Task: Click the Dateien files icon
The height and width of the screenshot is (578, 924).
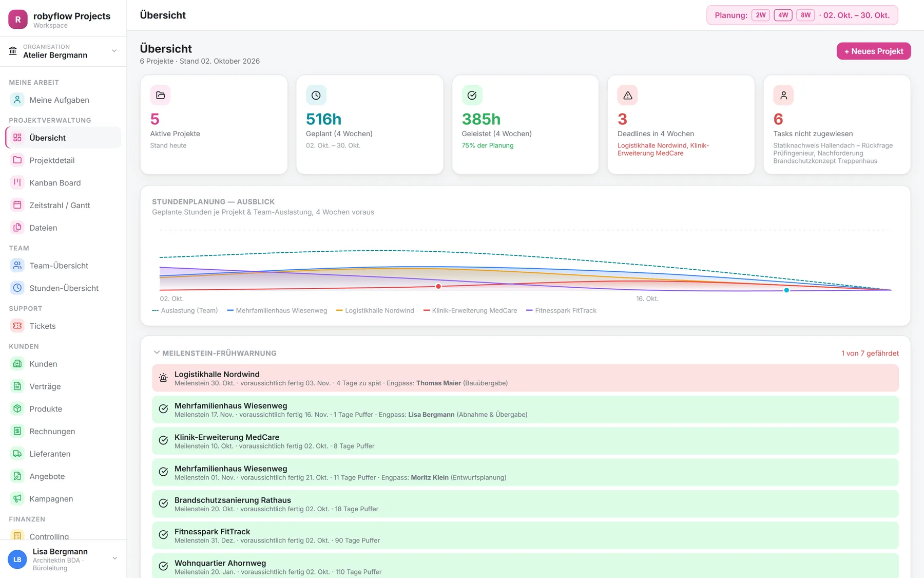Action: coord(17,228)
